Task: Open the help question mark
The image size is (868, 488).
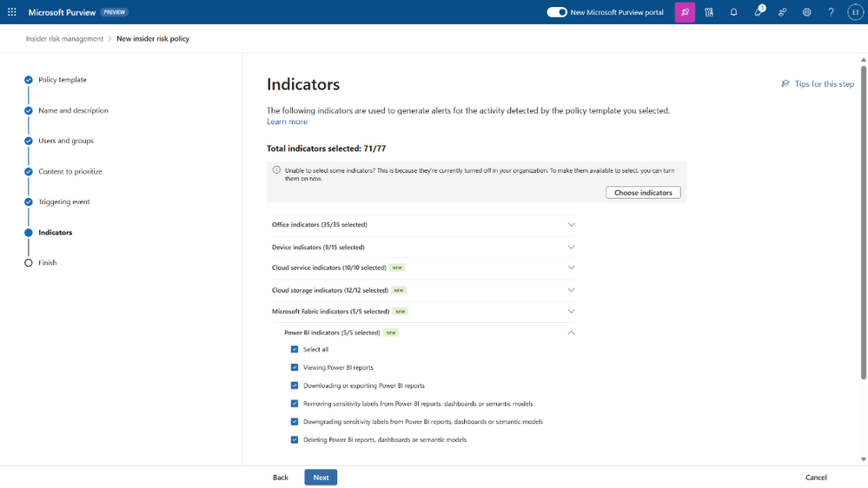Action: coord(831,12)
